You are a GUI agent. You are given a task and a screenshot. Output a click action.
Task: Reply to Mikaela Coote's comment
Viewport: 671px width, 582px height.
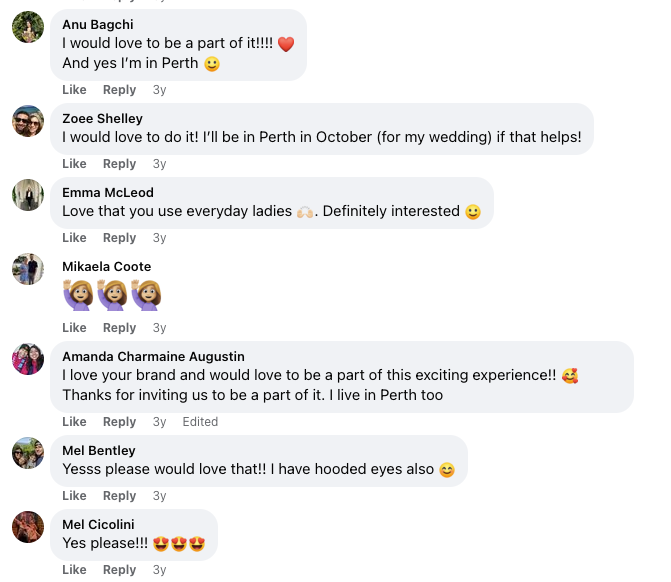(119, 328)
